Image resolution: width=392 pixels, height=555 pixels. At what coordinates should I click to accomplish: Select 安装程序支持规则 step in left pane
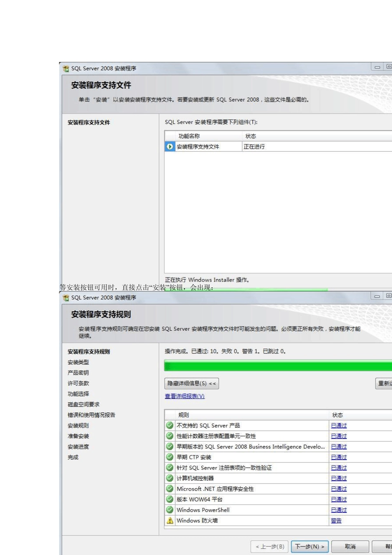89,352
